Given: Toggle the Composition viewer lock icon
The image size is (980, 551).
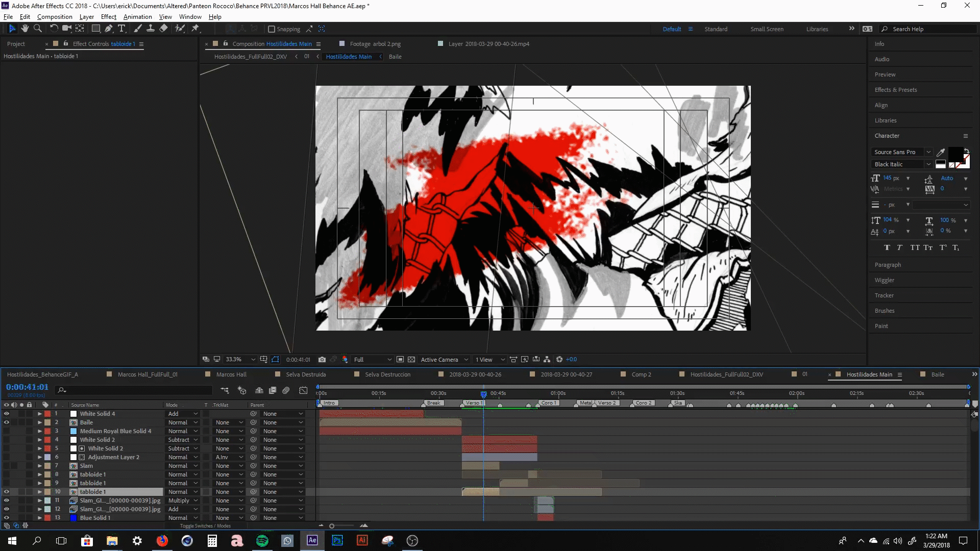Looking at the screenshot, I should [x=226, y=44].
